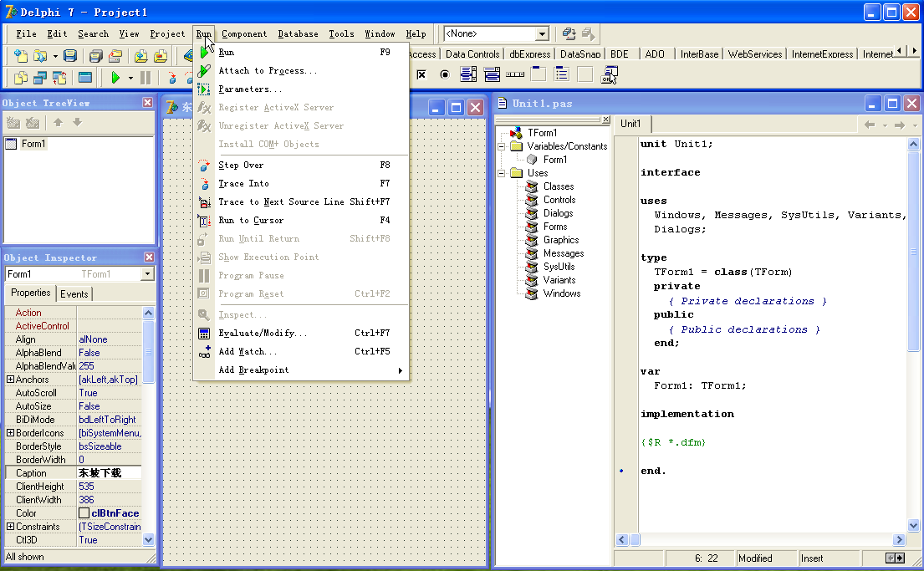Screen dimensions: 924x571
Task: Click move-down arrow in Object TreeView
Action: tap(77, 123)
